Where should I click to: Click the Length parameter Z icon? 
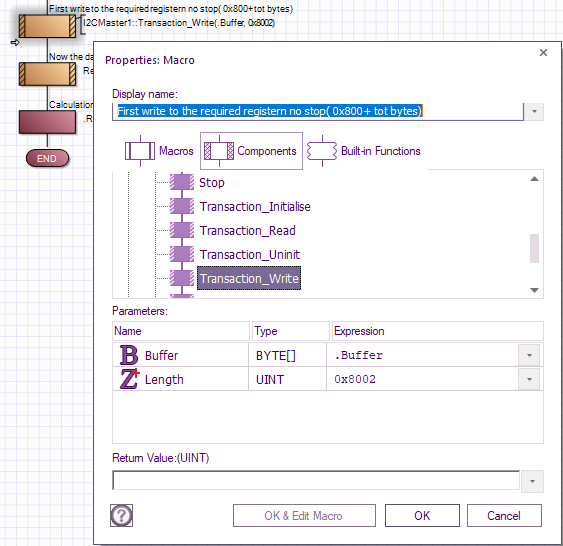point(129,379)
